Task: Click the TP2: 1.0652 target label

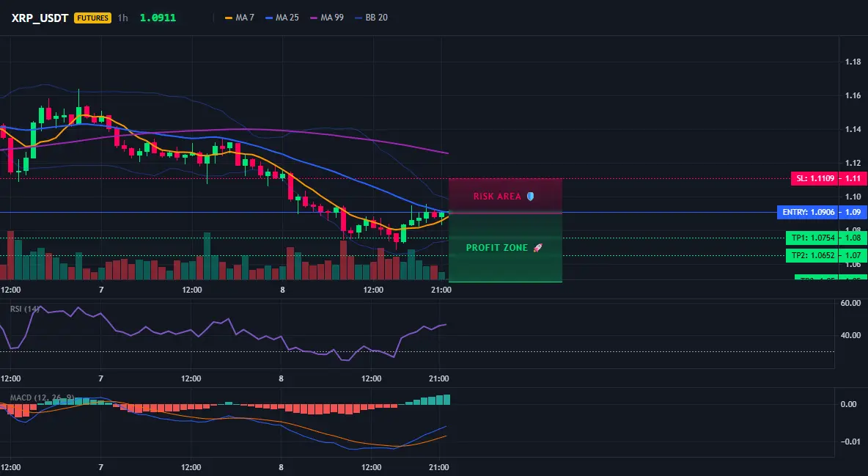Action: 812,255
